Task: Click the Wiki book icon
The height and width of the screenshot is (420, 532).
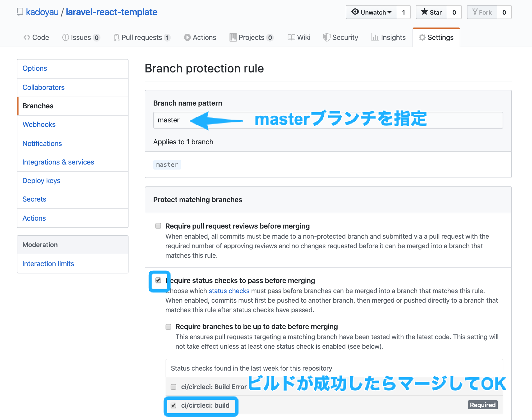Action: point(291,37)
